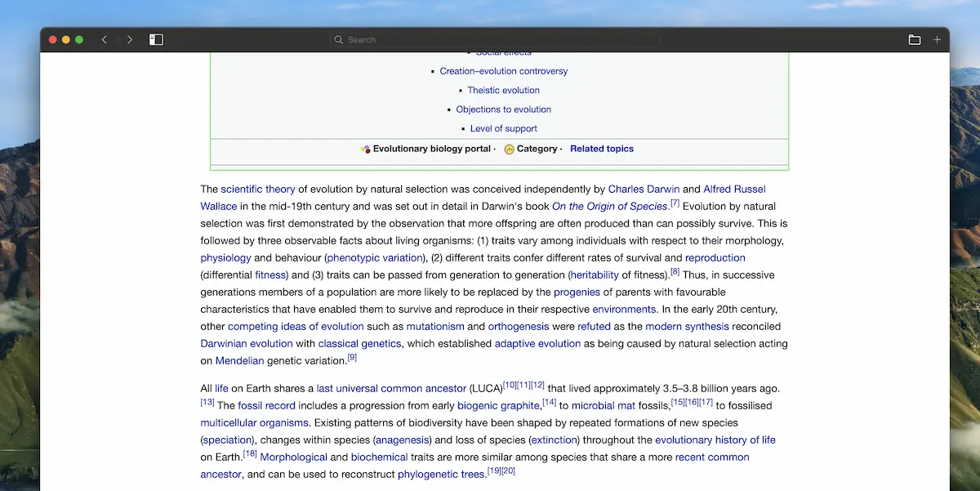
Task: Click the Mendelian link
Action: pos(239,361)
